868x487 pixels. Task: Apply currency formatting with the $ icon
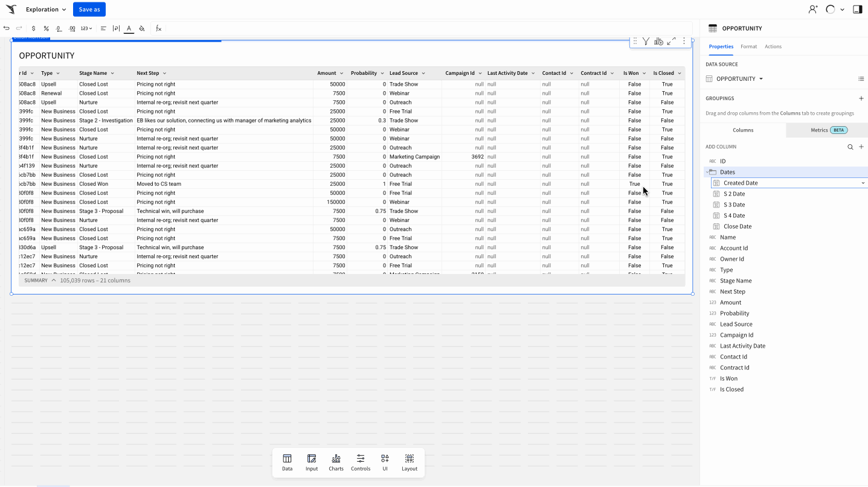(x=34, y=28)
